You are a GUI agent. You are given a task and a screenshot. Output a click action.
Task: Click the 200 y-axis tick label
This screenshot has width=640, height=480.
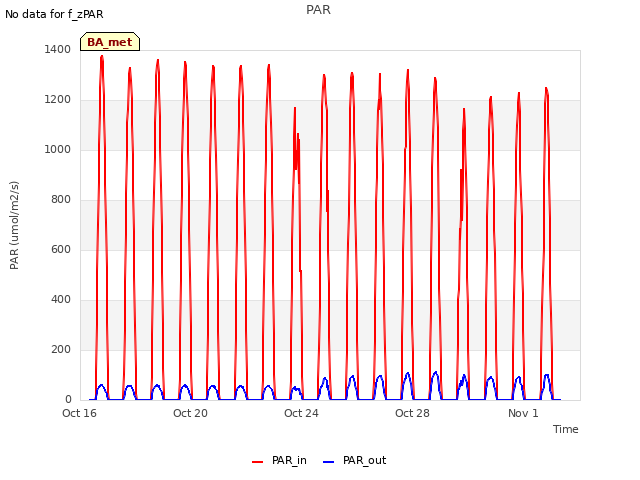pyautogui.click(x=61, y=350)
